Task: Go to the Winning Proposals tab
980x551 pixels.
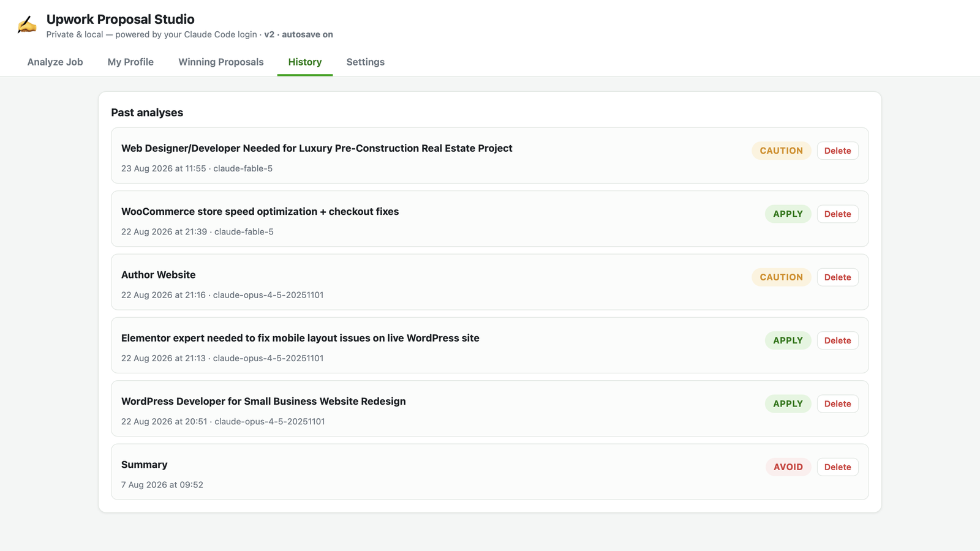Action: click(x=221, y=62)
